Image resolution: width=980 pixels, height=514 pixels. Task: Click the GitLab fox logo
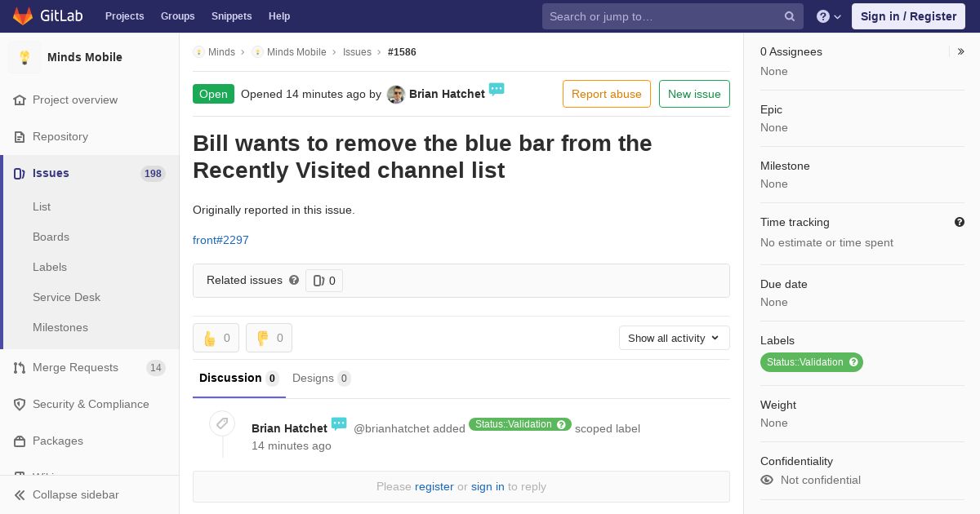(x=23, y=16)
